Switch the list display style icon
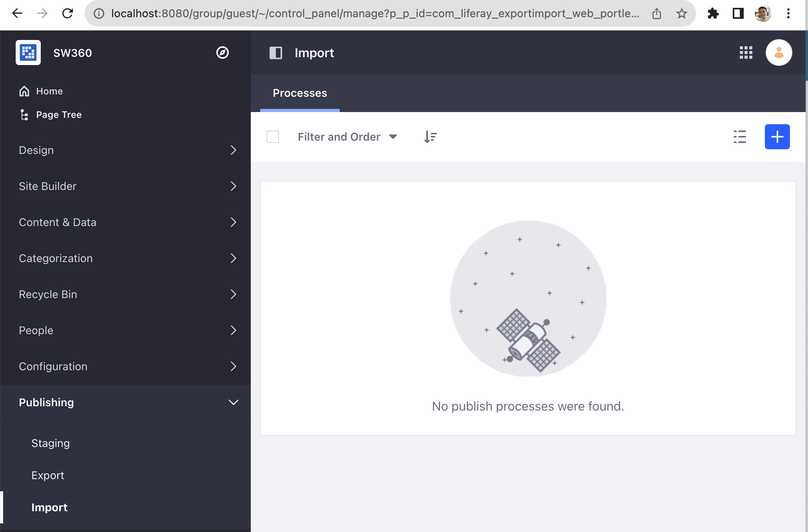This screenshot has width=808, height=532. pos(739,137)
